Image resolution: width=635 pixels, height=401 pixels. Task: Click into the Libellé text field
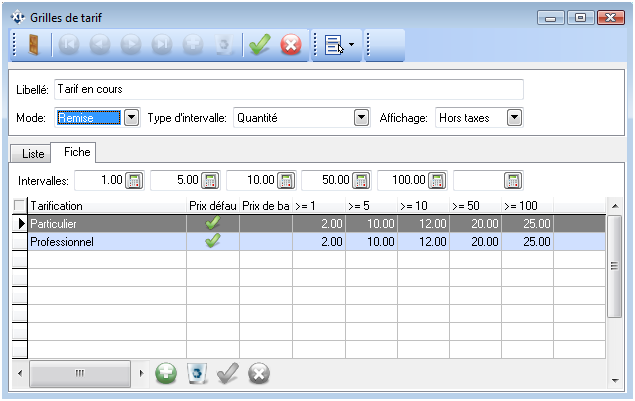coord(287,90)
